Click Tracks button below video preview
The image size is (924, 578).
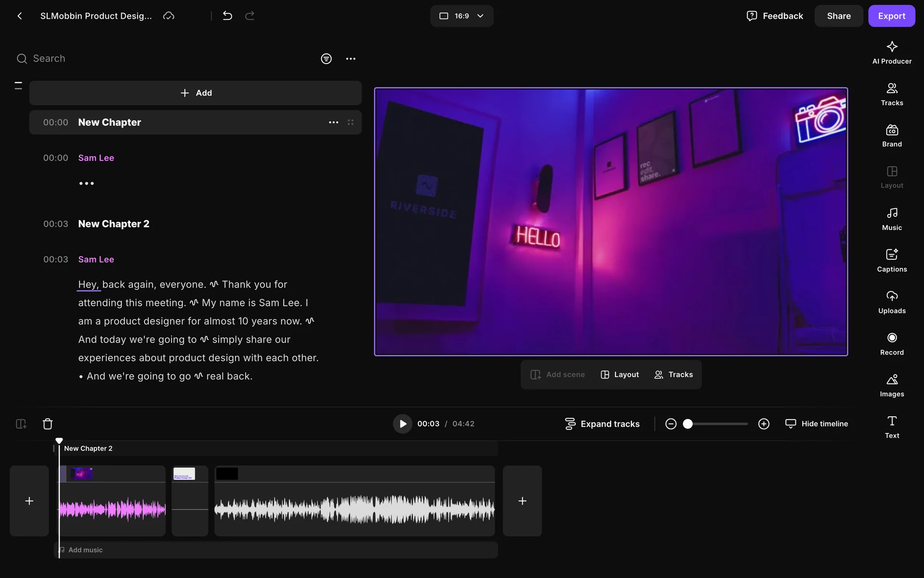[x=673, y=375]
